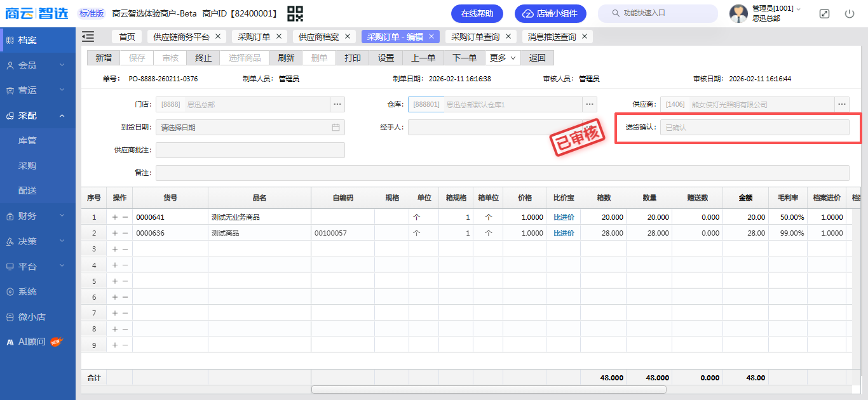Click the plus icon in row 1
The image size is (868, 400).
115,217
